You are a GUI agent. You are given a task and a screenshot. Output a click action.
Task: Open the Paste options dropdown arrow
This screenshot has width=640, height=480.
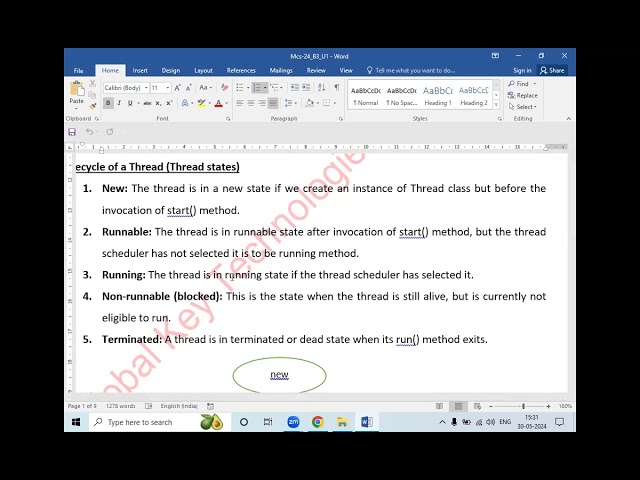pyautogui.click(x=76, y=109)
